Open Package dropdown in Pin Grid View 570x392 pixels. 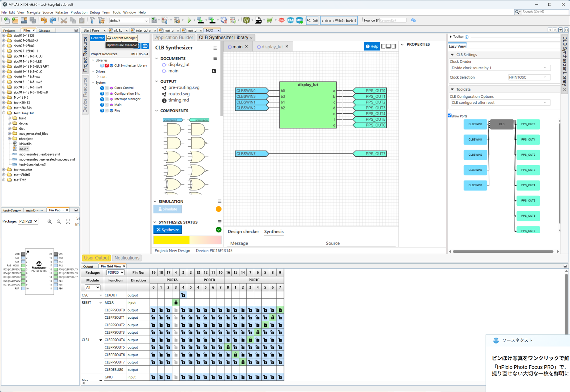pyautogui.click(x=115, y=273)
